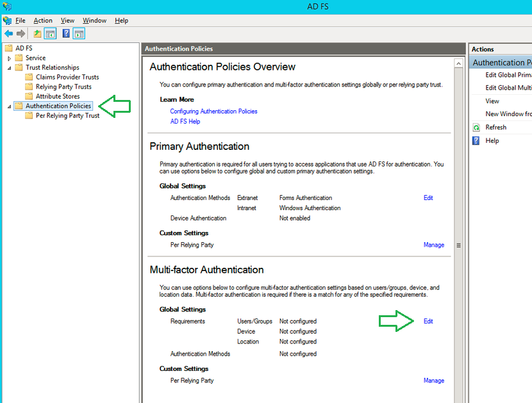Open the Window menu
The height and width of the screenshot is (403, 532).
click(94, 20)
